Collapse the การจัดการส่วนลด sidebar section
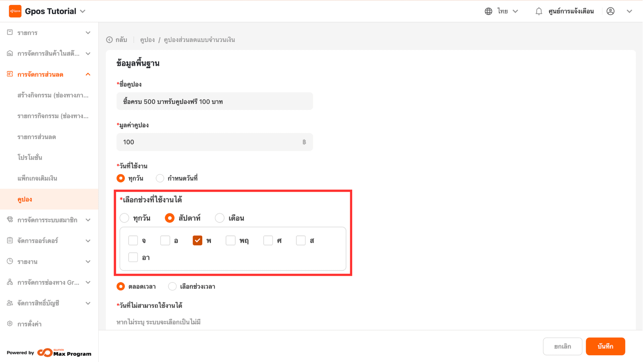Screen dimensions: 644x362 pos(88,74)
